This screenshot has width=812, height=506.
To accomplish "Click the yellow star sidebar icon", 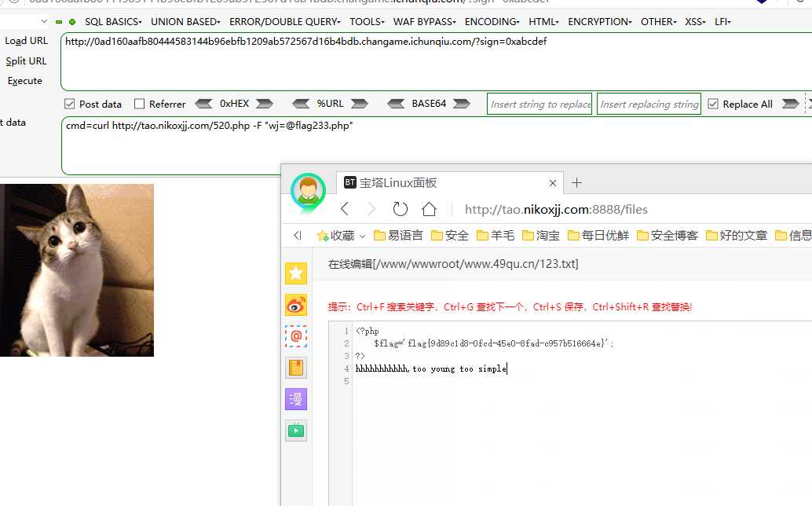I will (x=296, y=273).
